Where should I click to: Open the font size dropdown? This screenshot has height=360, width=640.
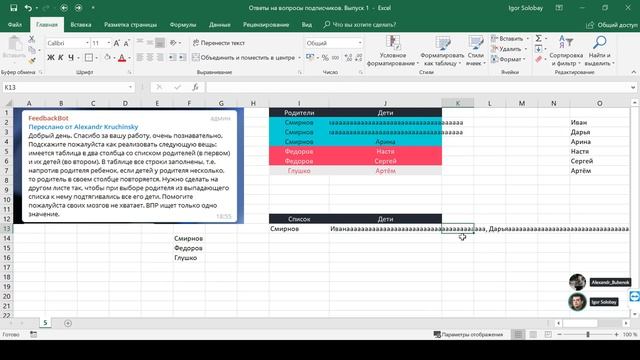pyautogui.click(x=109, y=43)
